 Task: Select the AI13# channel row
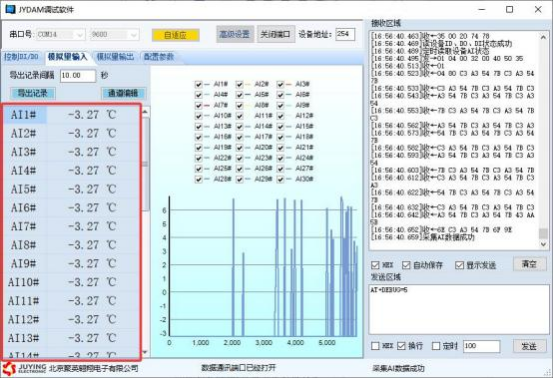(72, 338)
